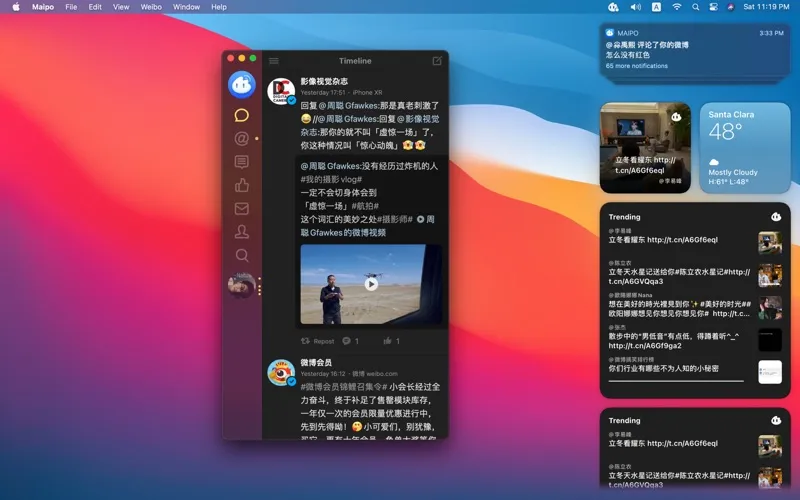Open Spotlight search in menu bar
Screen dimensions: 800x500
[695, 7]
